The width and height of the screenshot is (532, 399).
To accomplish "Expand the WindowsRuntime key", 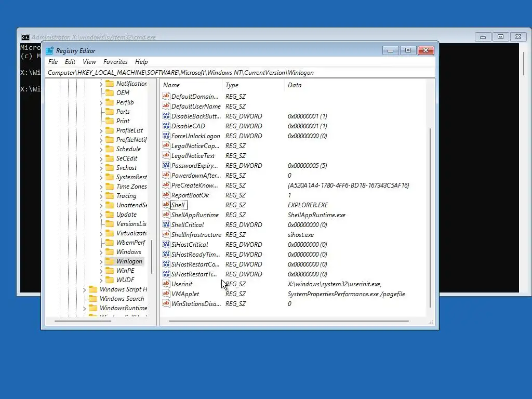I will click(85, 308).
